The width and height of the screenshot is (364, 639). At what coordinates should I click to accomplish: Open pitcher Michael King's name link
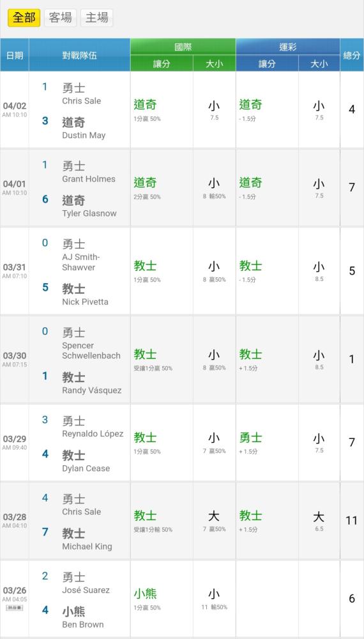pos(87,546)
